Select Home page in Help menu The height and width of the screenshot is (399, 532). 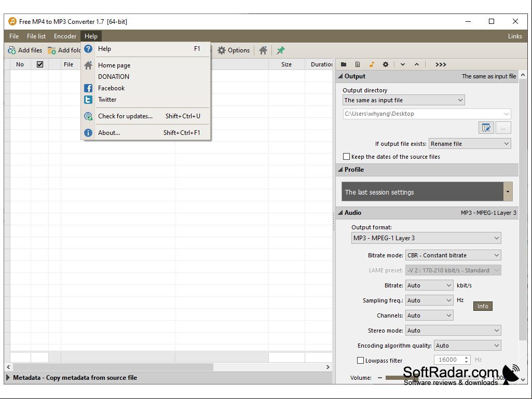(146, 65)
